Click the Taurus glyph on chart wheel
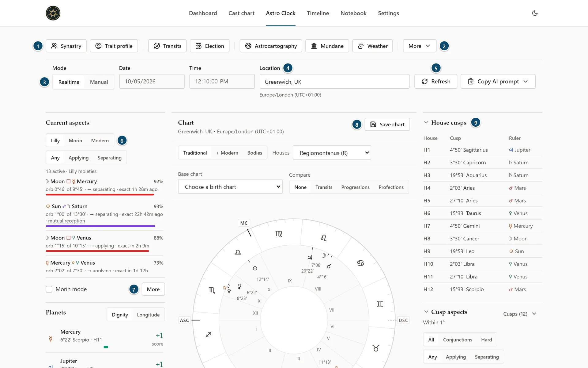 tap(376, 348)
